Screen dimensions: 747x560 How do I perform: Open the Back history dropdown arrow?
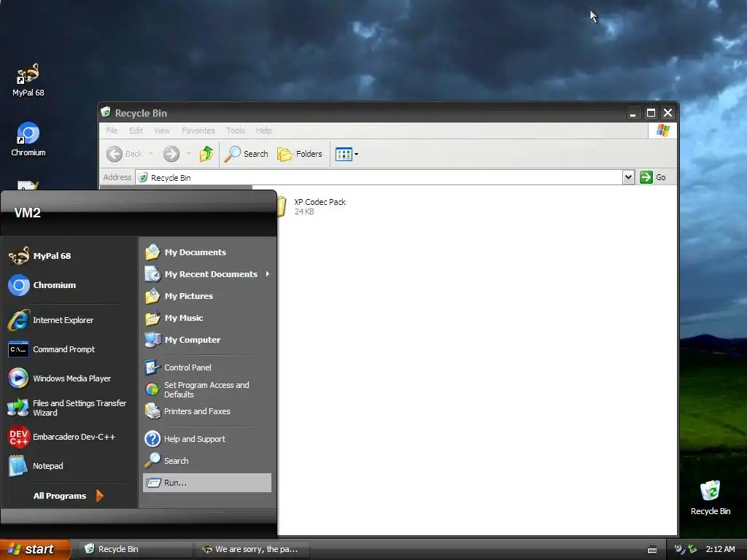(x=151, y=153)
